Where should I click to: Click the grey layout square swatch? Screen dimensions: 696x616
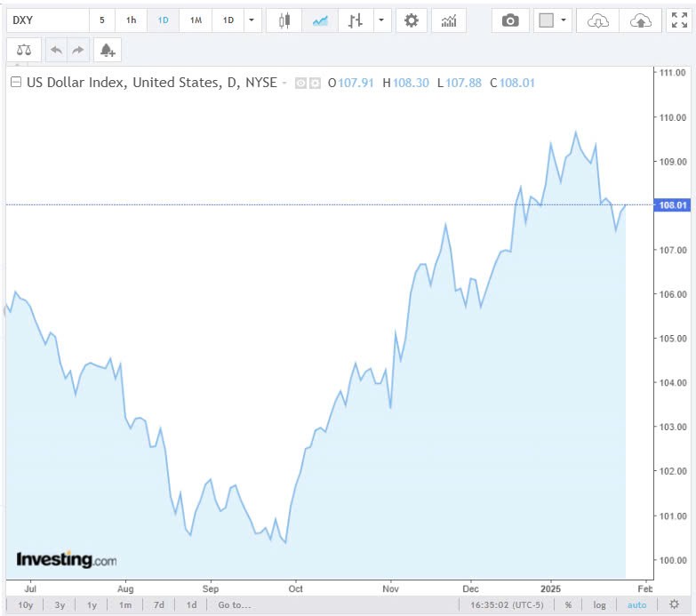tap(546, 20)
